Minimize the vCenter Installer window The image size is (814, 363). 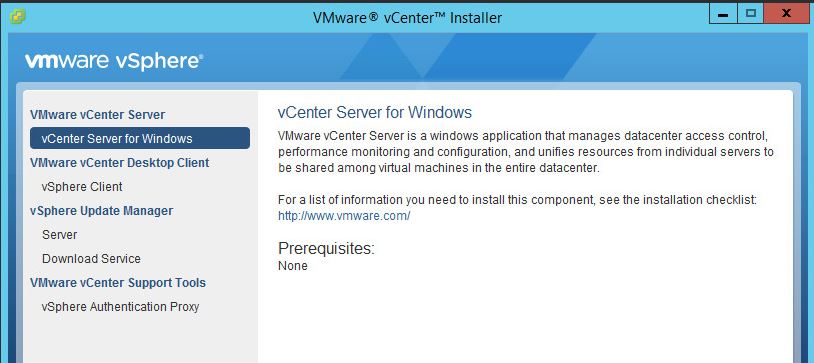click(723, 14)
